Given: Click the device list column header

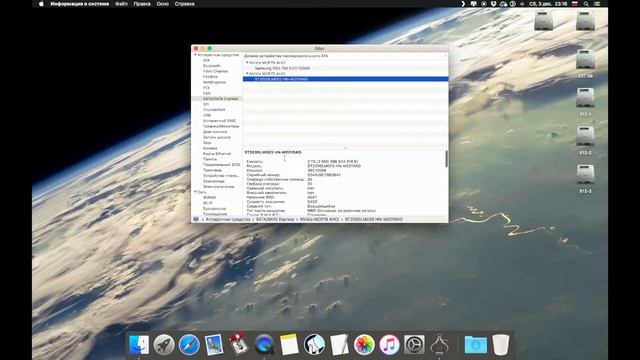Looking at the screenshot, I should coord(345,56).
